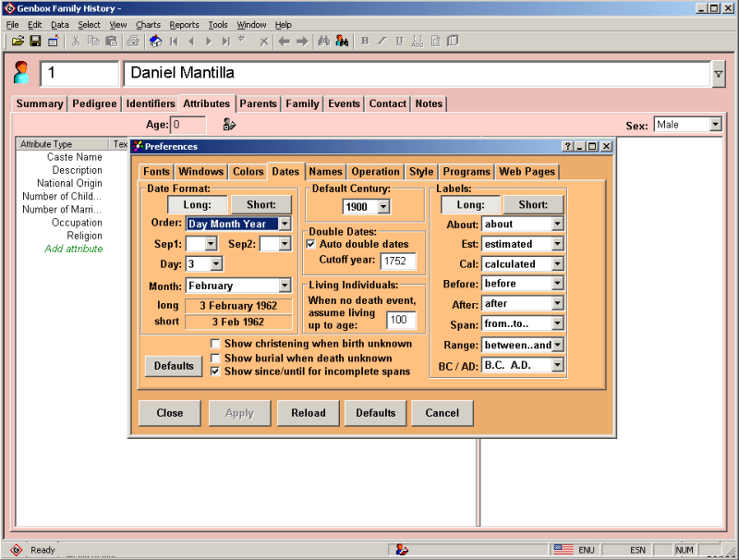Save the database using the toolbar disk icon
Screen dimensions: 739x560
[34, 41]
